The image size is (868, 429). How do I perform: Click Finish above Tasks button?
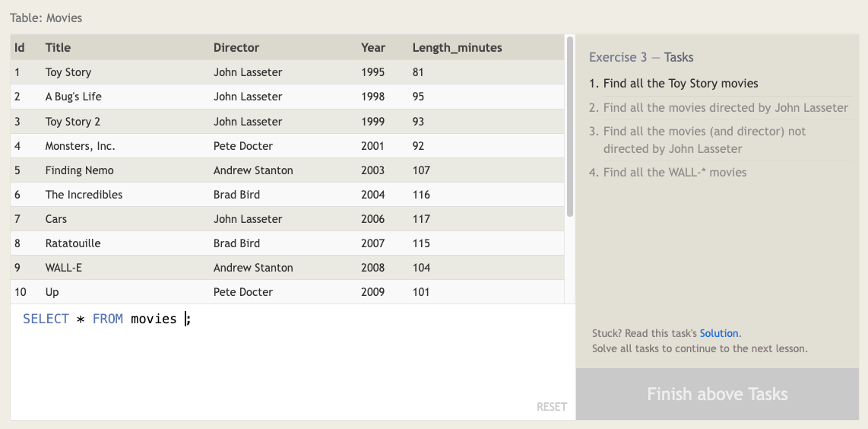717,394
